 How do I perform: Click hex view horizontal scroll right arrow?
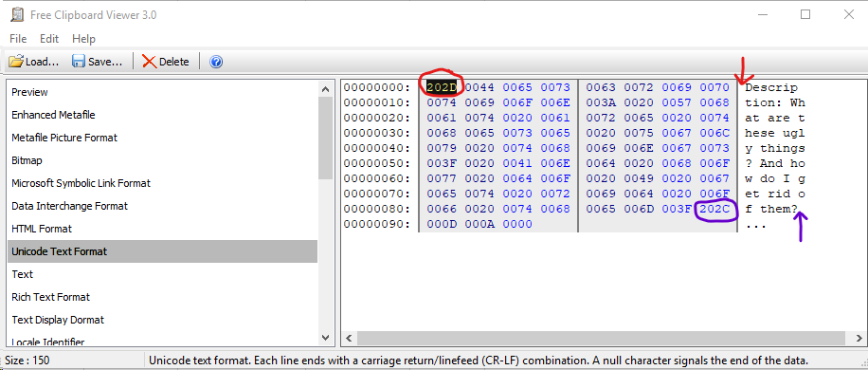coord(859,338)
